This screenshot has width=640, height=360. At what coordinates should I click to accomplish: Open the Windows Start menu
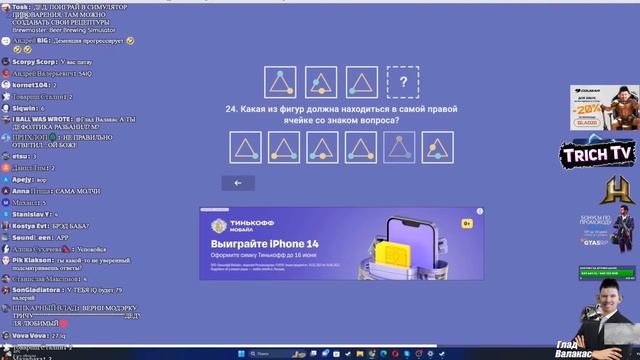coord(241,354)
